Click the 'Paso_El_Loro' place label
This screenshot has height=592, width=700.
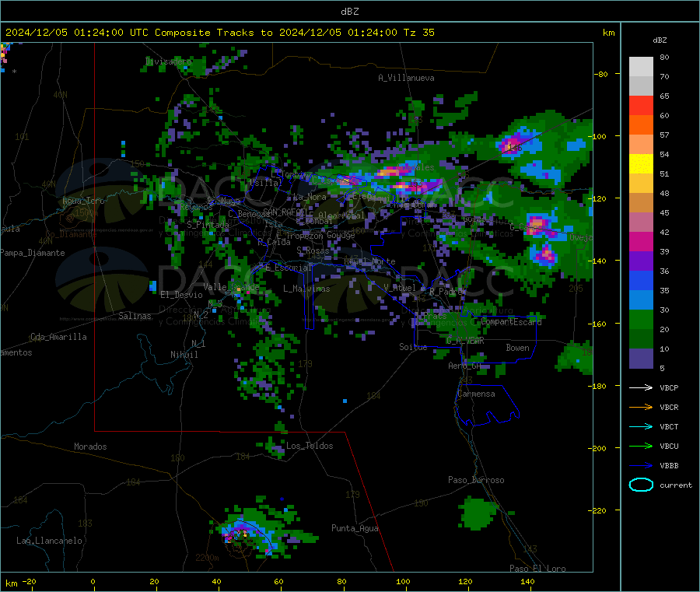tap(537, 569)
